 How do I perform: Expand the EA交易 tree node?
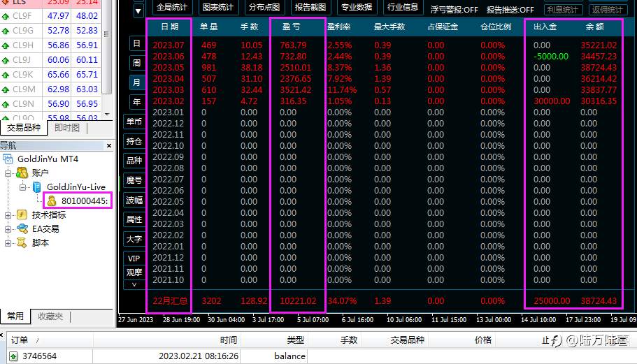[x=8, y=229]
